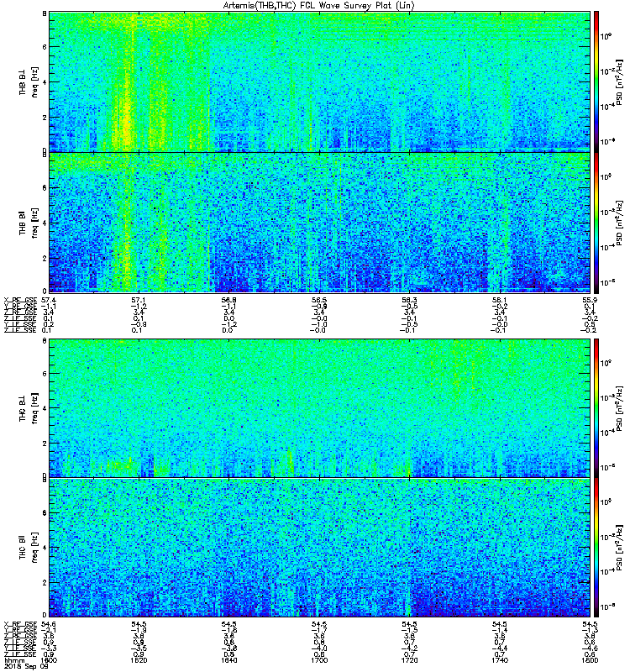This screenshot has height=672, width=630.
Task: Click the color bar beside THC B-parallel panel
Action: tap(596, 548)
